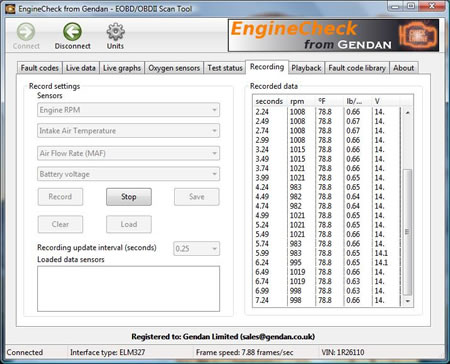Viewport: 450px width, 364px height.
Task: Select the 6.24 seconds row
Action: [327, 263]
